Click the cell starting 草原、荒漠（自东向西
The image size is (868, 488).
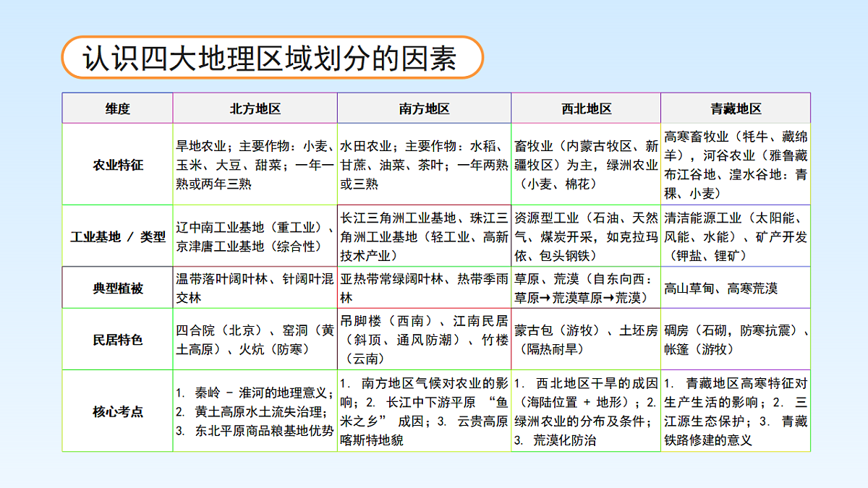click(586, 288)
